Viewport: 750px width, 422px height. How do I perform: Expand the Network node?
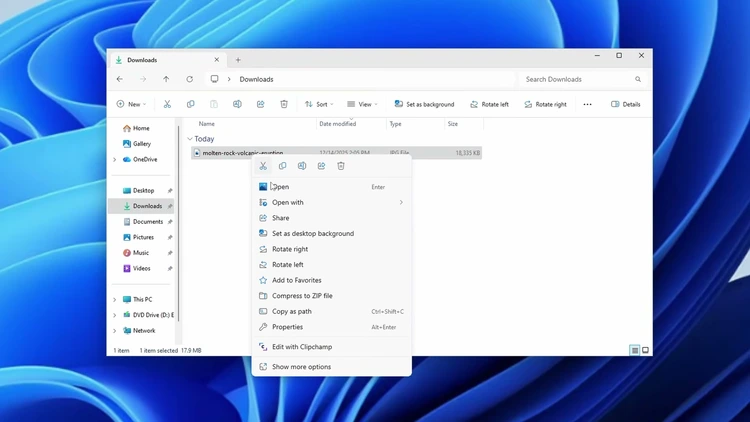(115, 331)
